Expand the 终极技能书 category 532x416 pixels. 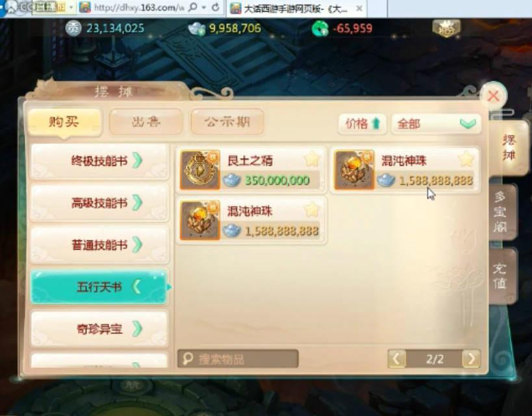(x=100, y=161)
